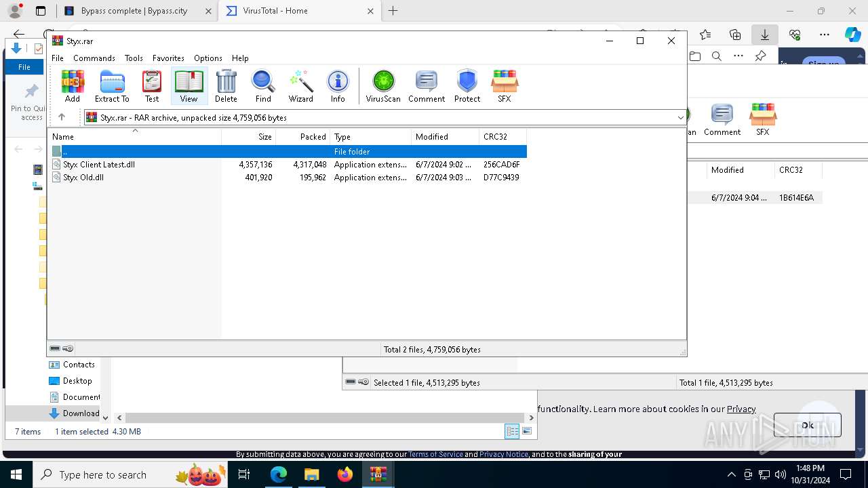Switch to the VirusTotal - Home tab
The image size is (868, 488).
(x=299, y=11)
